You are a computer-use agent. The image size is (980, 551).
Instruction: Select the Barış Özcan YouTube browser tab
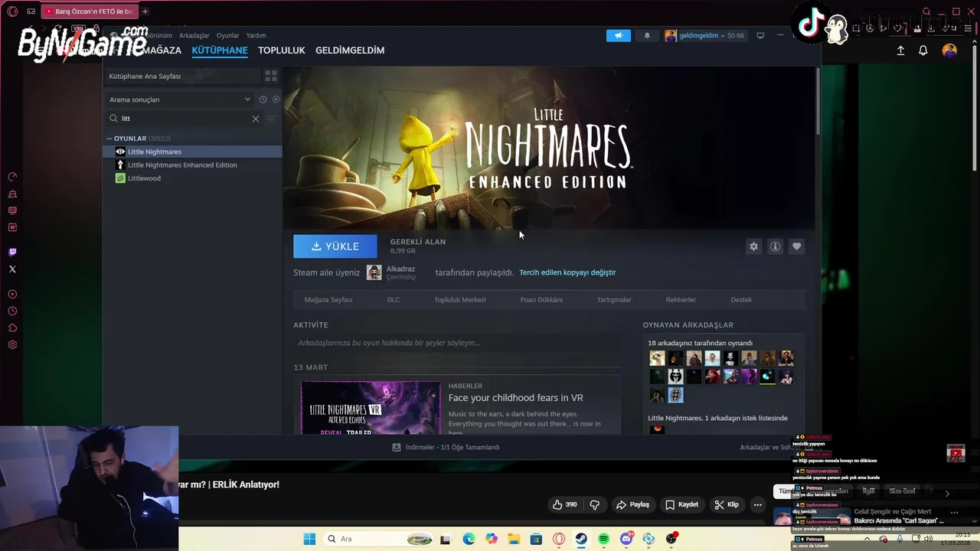[x=89, y=11]
